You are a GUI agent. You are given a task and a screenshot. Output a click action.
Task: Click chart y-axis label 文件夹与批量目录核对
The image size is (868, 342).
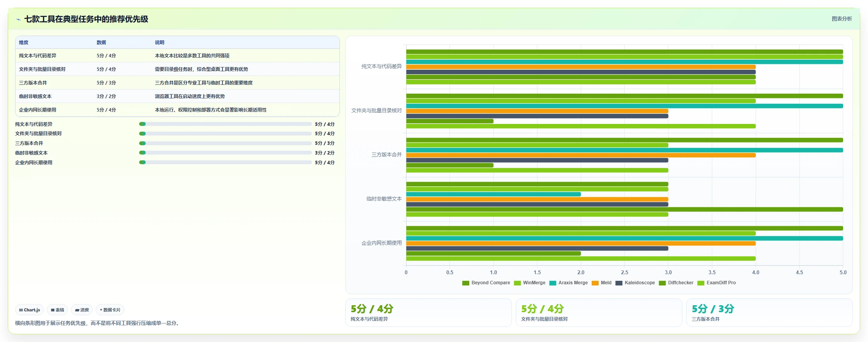click(377, 111)
